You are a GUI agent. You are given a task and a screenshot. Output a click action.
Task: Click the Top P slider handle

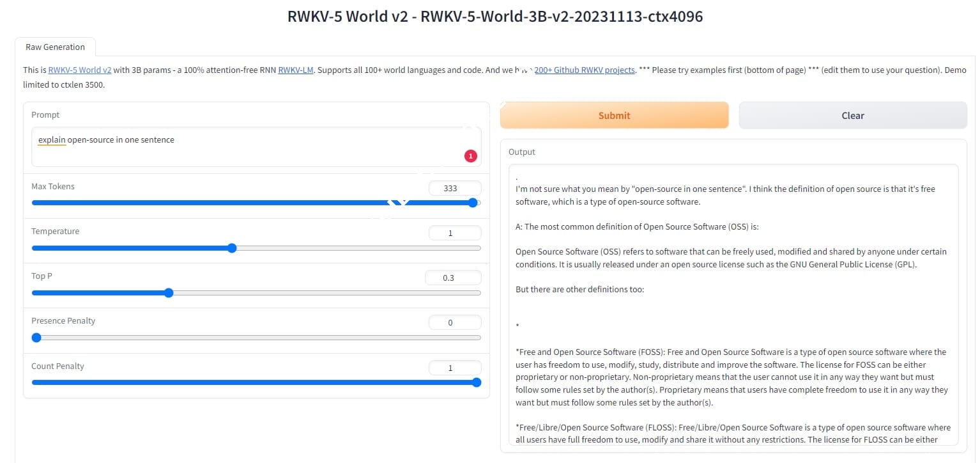(x=169, y=293)
